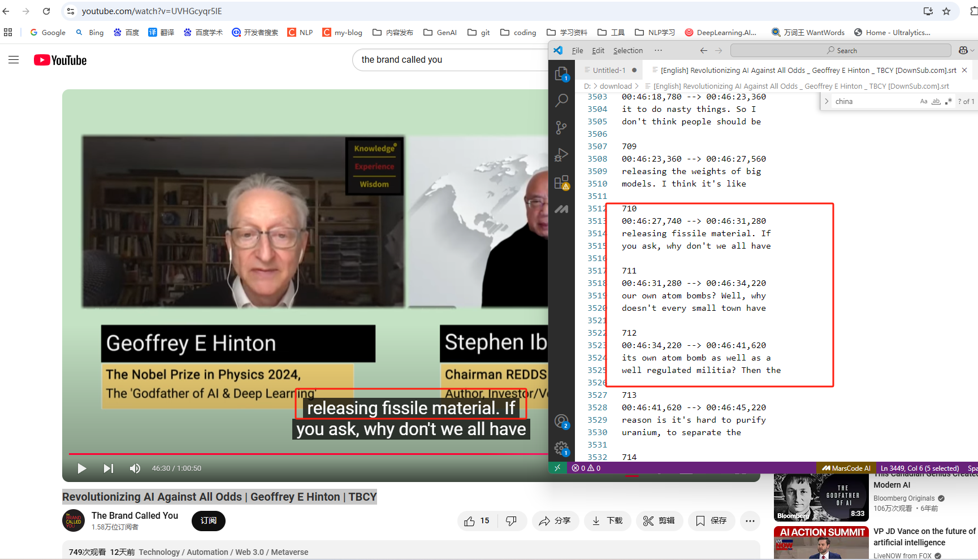978x560 pixels.
Task: Open The Brand Called You channel link
Action: click(135, 515)
